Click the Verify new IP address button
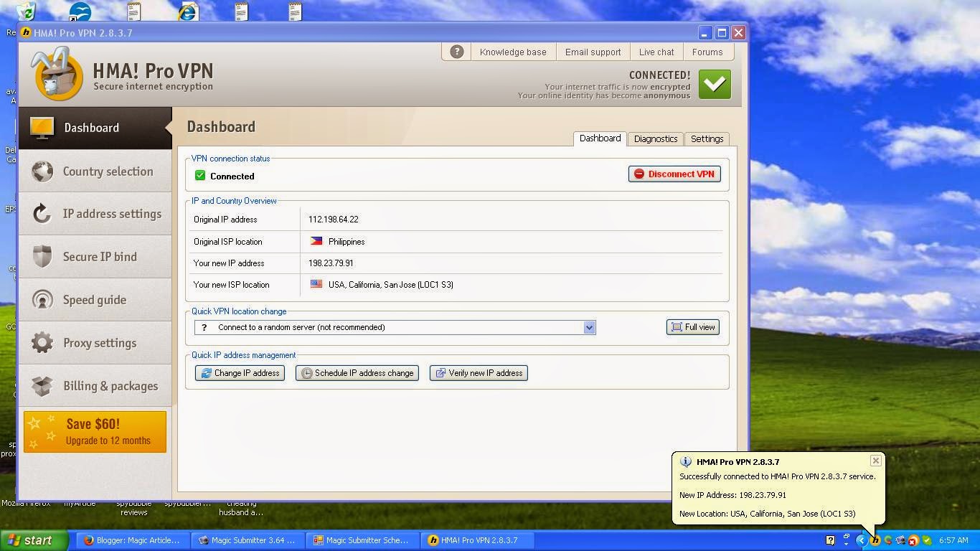The height and width of the screenshot is (551, 980). click(x=479, y=373)
